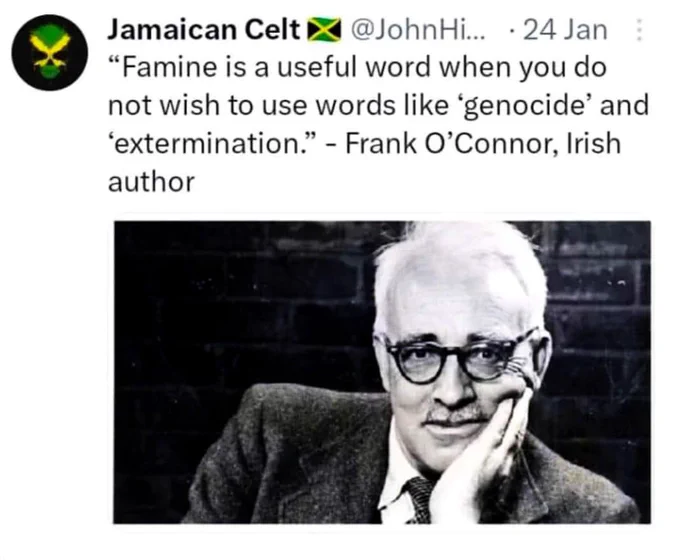This screenshot has height=560, width=680.
Task: Click the man's round glasses in the photo
Action: pyautogui.click(x=460, y=357)
